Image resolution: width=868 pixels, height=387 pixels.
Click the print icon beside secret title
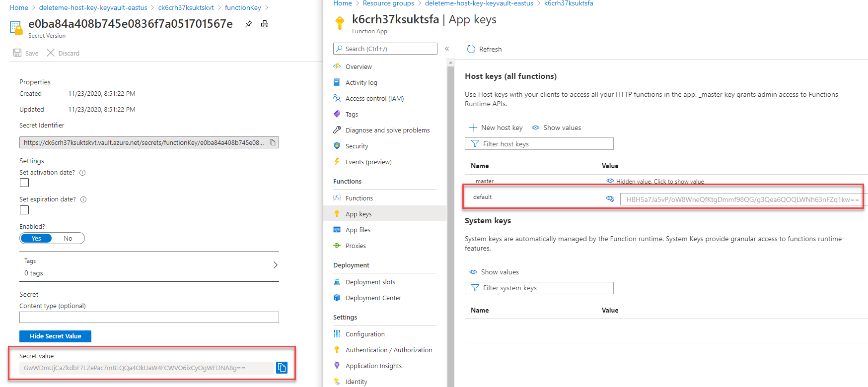(x=265, y=24)
